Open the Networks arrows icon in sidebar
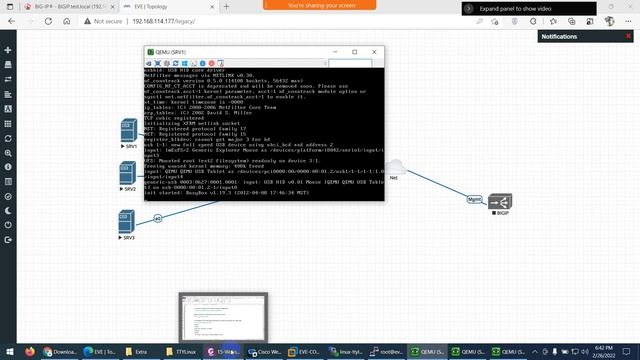This screenshot has height=360, width=640. (x=8, y=79)
